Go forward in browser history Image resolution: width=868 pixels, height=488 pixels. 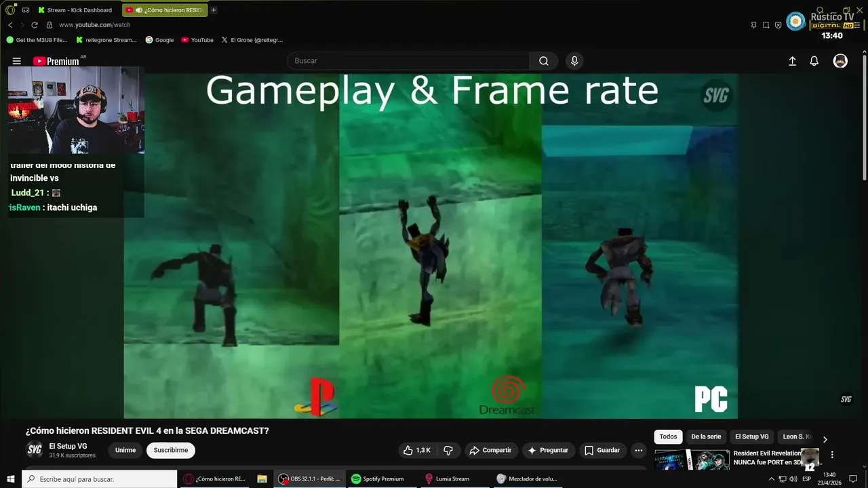[22, 25]
